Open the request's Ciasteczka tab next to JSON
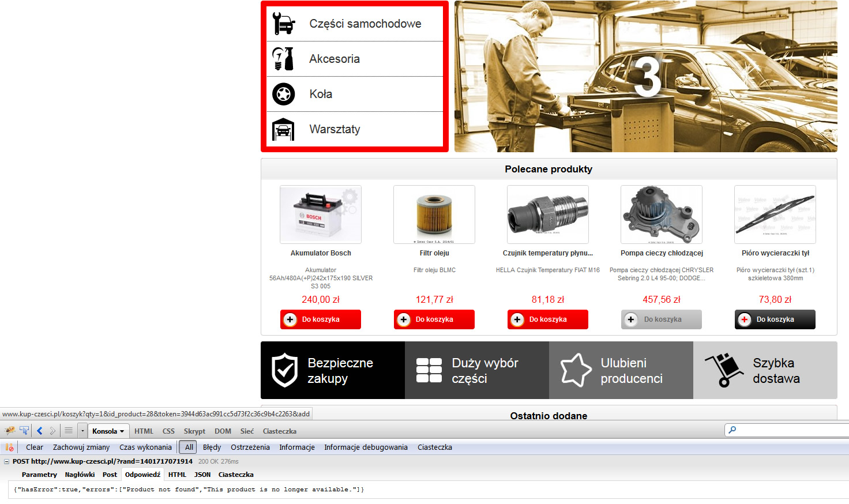The image size is (849, 504). 236,475
